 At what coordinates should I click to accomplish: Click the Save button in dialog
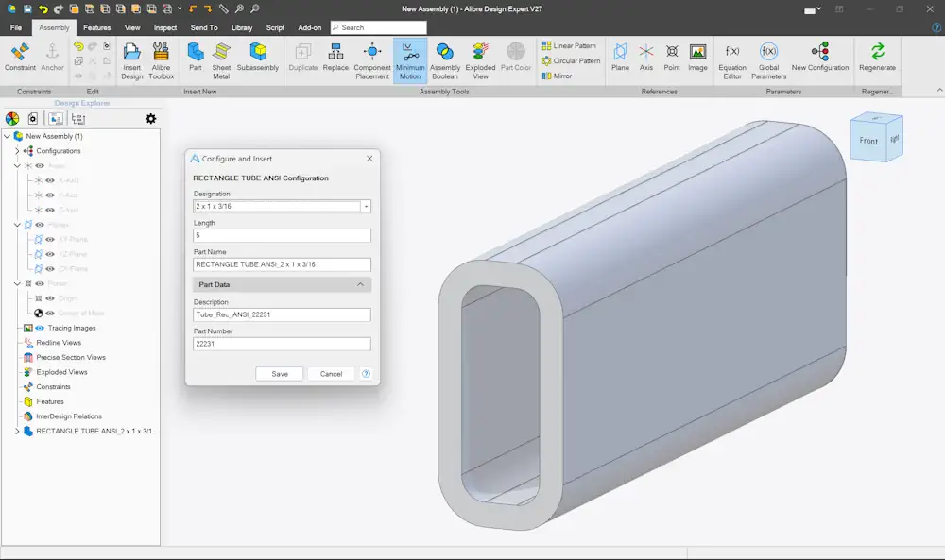[280, 374]
